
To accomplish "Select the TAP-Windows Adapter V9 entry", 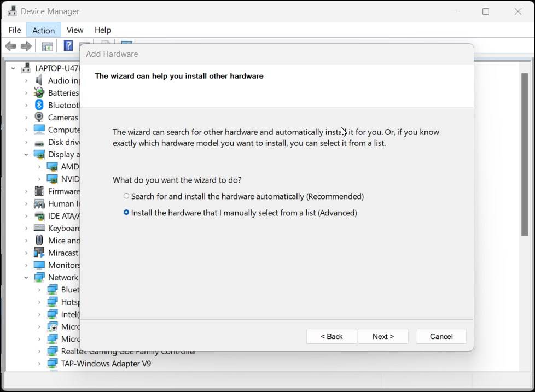I will point(106,364).
